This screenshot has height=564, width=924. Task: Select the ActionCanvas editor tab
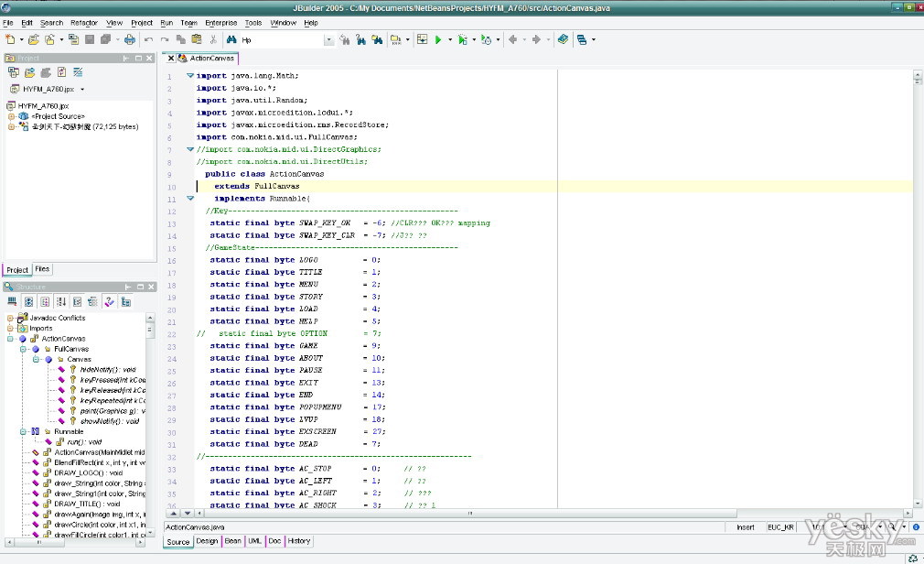point(212,59)
